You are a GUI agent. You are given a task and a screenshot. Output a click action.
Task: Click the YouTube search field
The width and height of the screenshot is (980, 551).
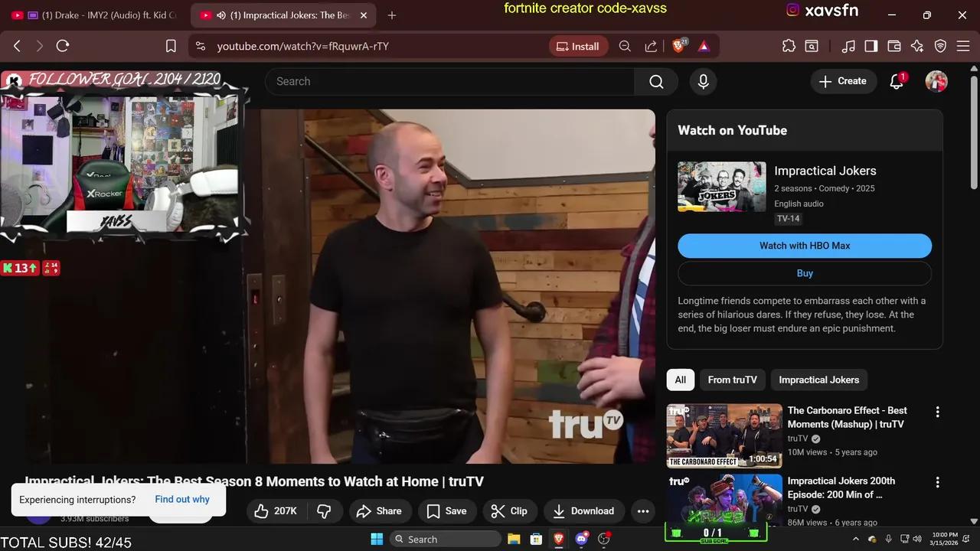[450, 81]
